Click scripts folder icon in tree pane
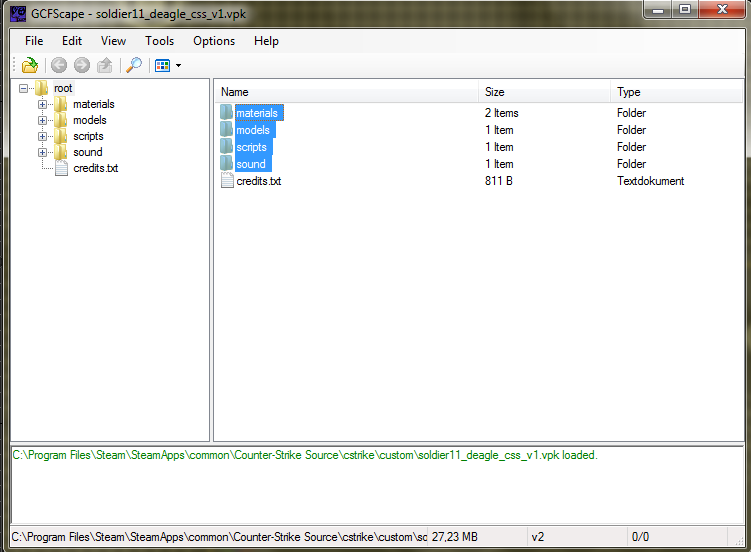Screen dimensions: 751x552 61,136
